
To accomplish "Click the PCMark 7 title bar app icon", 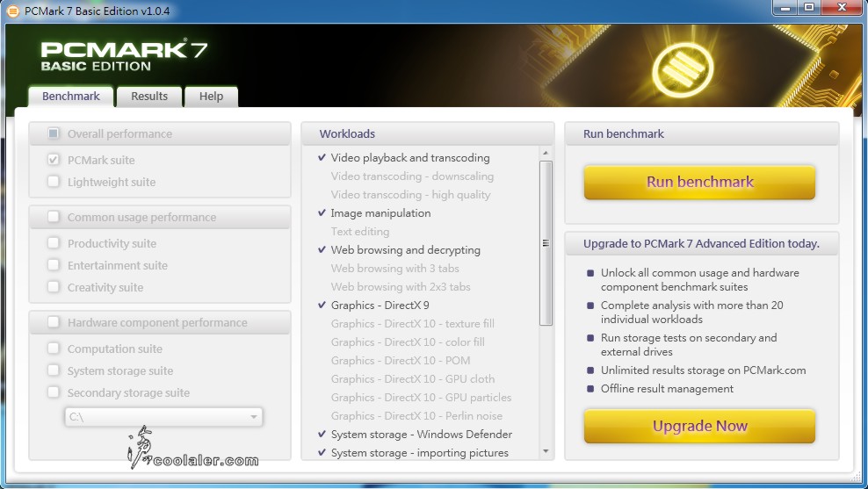I will (x=12, y=11).
